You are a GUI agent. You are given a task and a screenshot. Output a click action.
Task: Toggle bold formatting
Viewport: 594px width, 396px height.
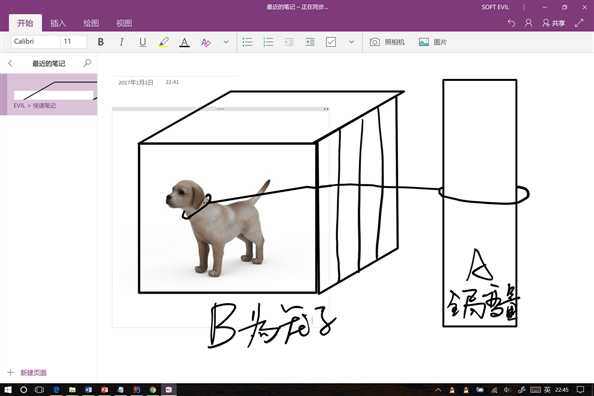tap(100, 42)
